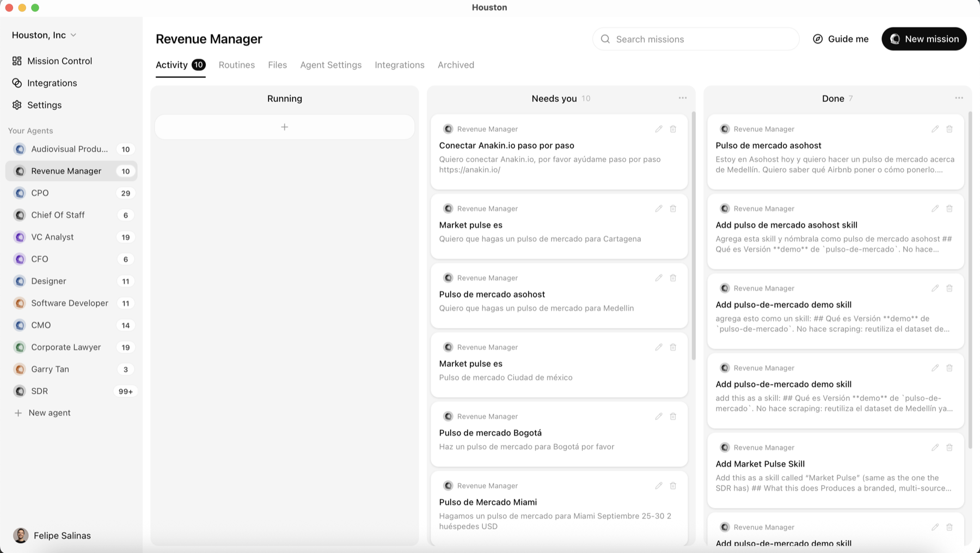Click the Done column scrollbar

coord(970,280)
